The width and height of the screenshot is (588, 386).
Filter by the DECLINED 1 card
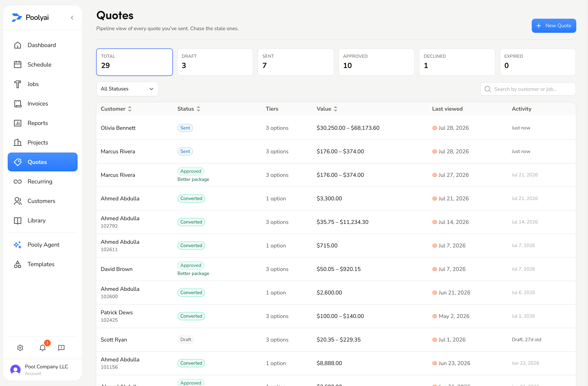tap(457, 62)
